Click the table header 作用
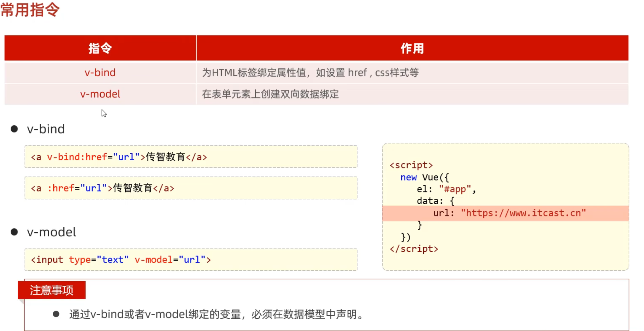This screenshot has width=644, height=331. click(x=412, y=48)
